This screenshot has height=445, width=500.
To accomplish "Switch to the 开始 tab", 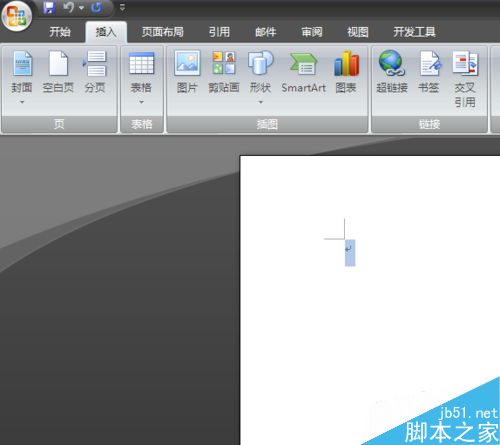I will pos(60,32).
